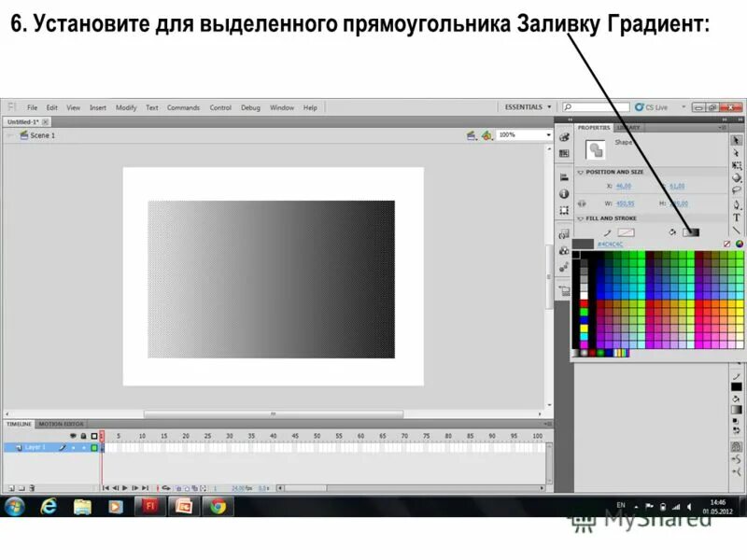Open the zoom 100% dropdown
This screenshot has height=560, width=747.
click(548, 135)
